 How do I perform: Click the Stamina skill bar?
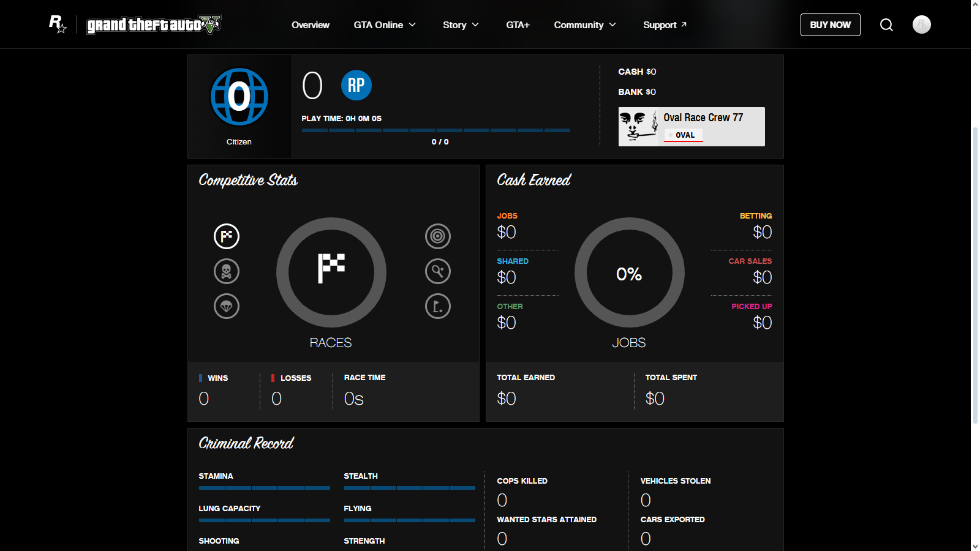click(265, 488)
